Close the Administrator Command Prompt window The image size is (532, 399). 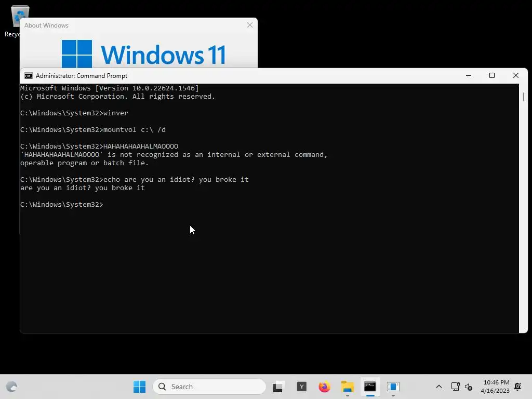(x=516, y=76)
